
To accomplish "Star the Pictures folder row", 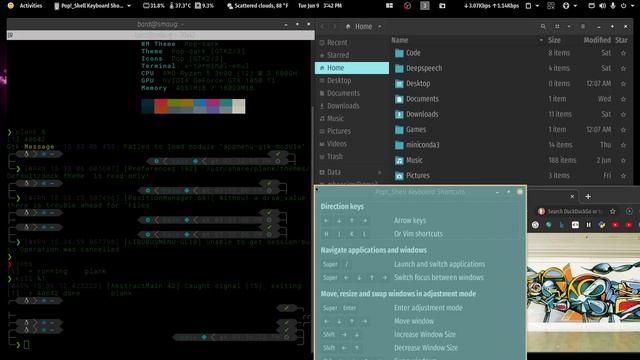I will coord(623,176).
